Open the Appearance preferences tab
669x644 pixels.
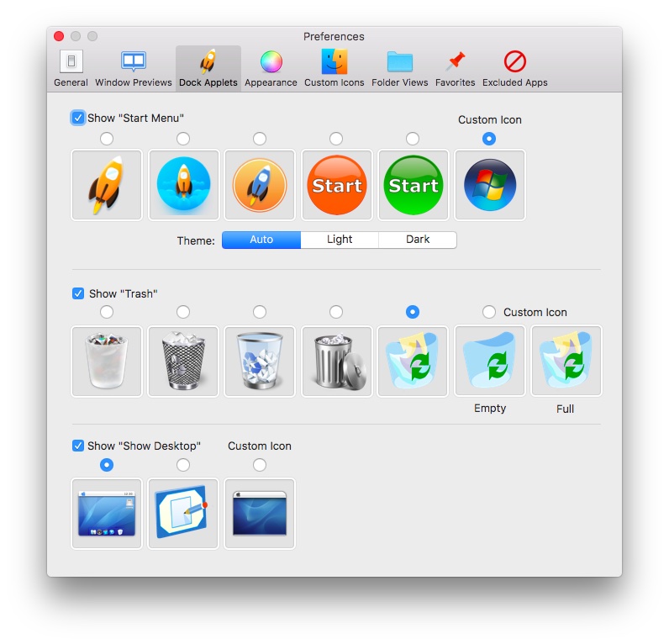(x=271, y=68)
